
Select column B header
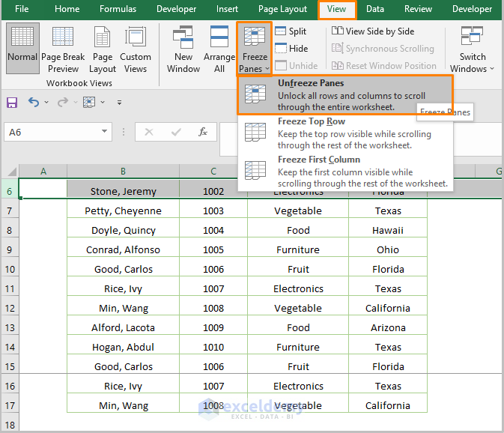pyautogui.click(x=123, y=172)
